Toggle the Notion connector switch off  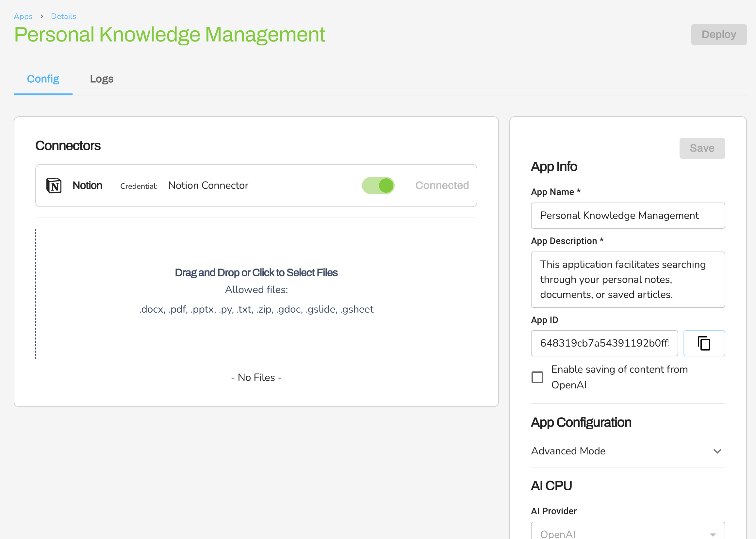tap(378, 186)
